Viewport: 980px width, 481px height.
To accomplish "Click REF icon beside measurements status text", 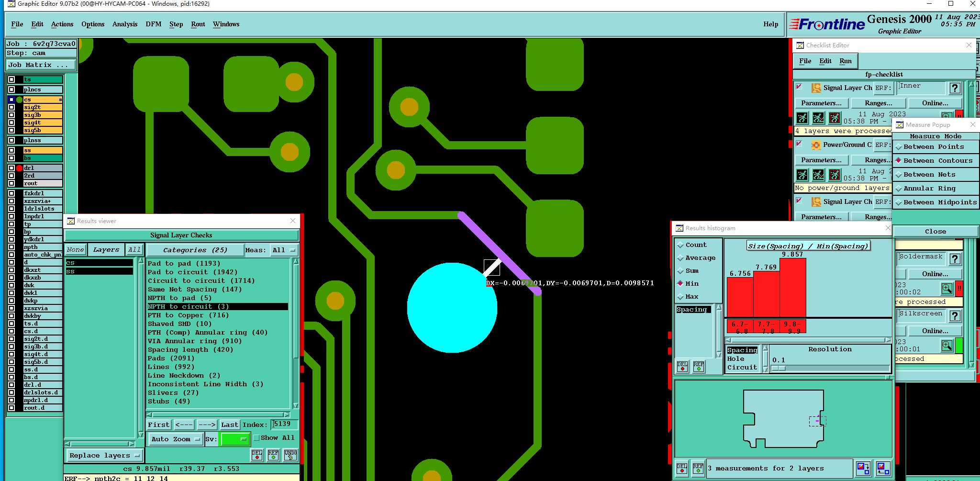I will tap(698, 468).
